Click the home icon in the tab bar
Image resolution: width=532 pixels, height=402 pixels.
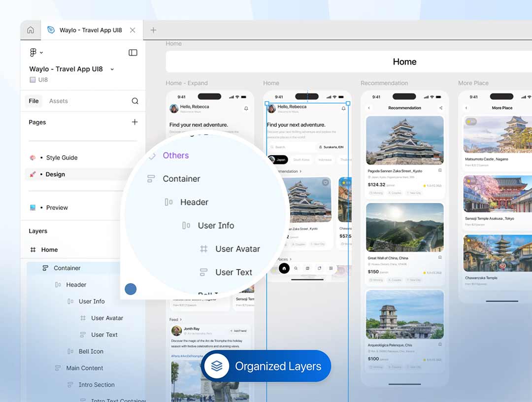[x=31, y=30]
